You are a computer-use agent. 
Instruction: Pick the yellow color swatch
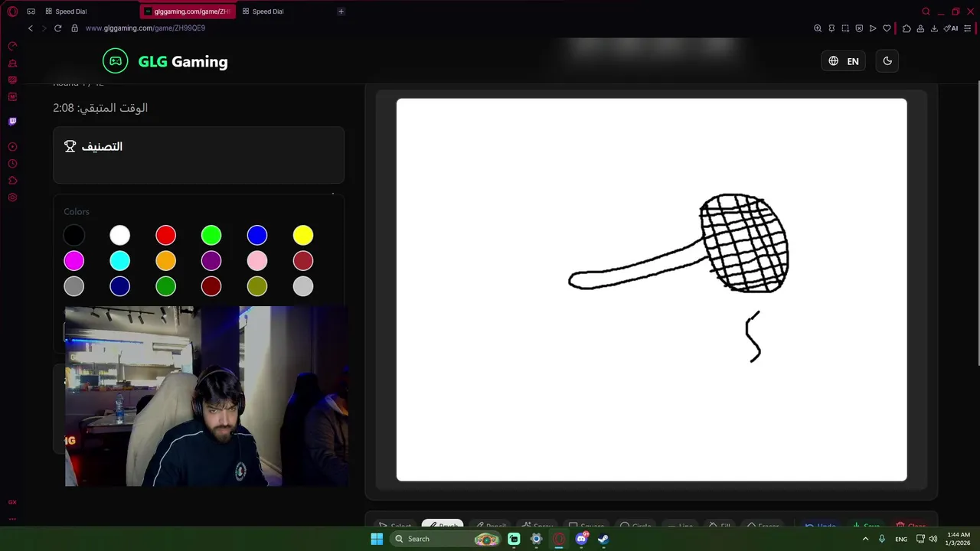coord(303,235)
